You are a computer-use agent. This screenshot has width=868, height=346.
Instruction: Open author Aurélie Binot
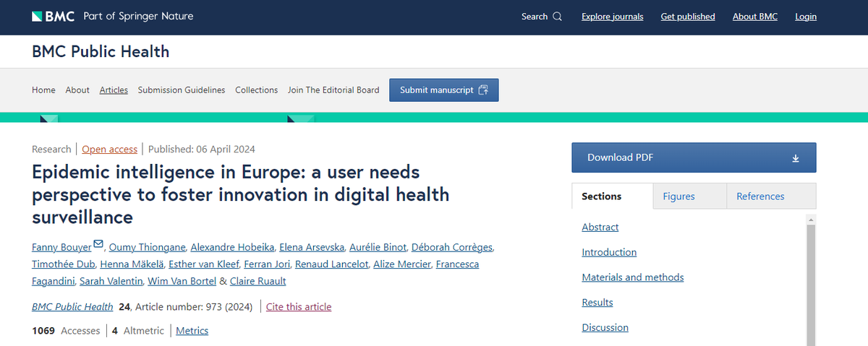377,247
